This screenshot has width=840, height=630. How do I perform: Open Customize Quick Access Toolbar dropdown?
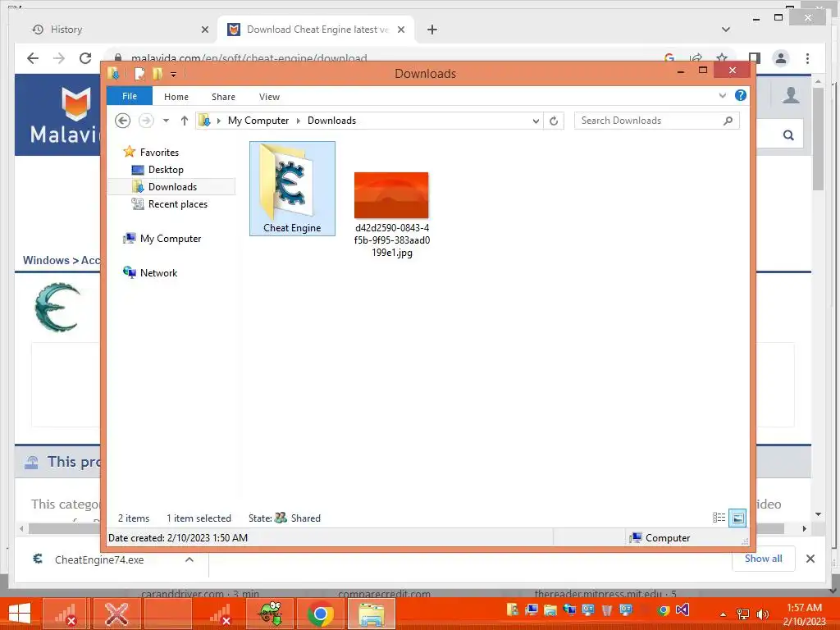point(174,75)
